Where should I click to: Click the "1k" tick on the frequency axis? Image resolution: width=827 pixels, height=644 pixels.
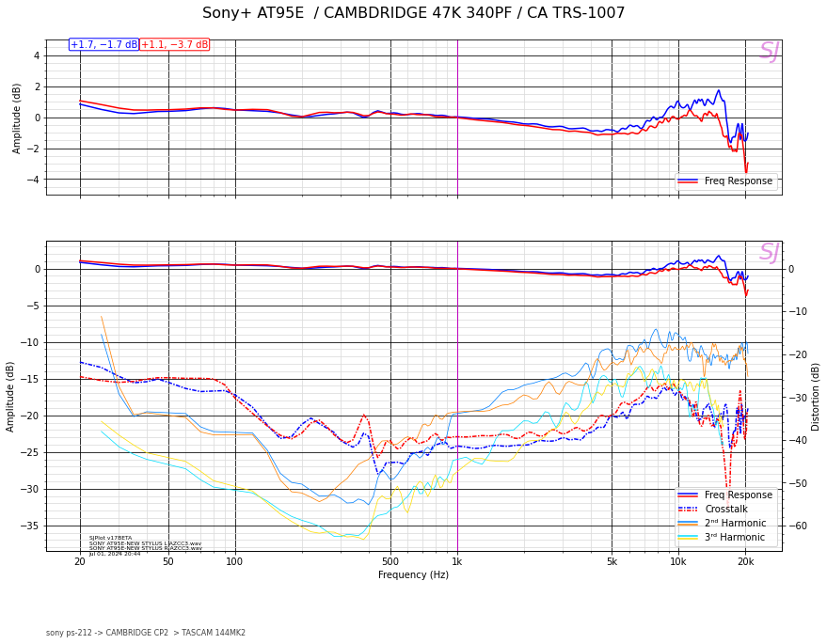[x=457, y=562]
